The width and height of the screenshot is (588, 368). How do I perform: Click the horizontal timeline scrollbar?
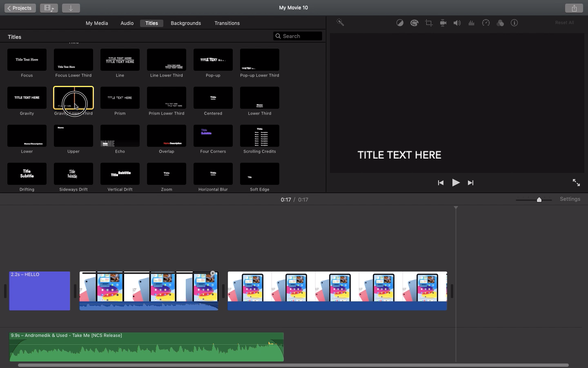[293, 365]
